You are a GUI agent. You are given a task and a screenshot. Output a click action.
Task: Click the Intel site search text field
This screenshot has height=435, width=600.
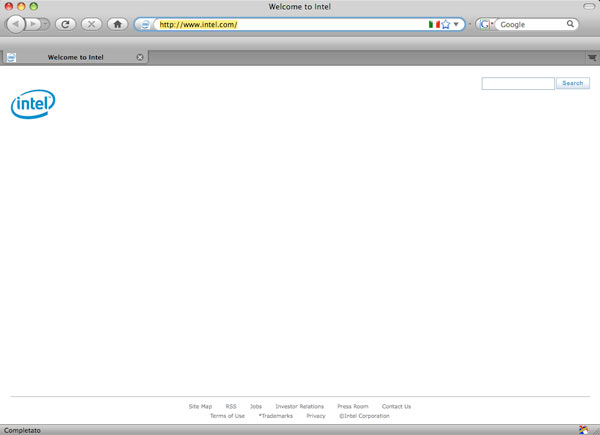(x=517, y=84)
